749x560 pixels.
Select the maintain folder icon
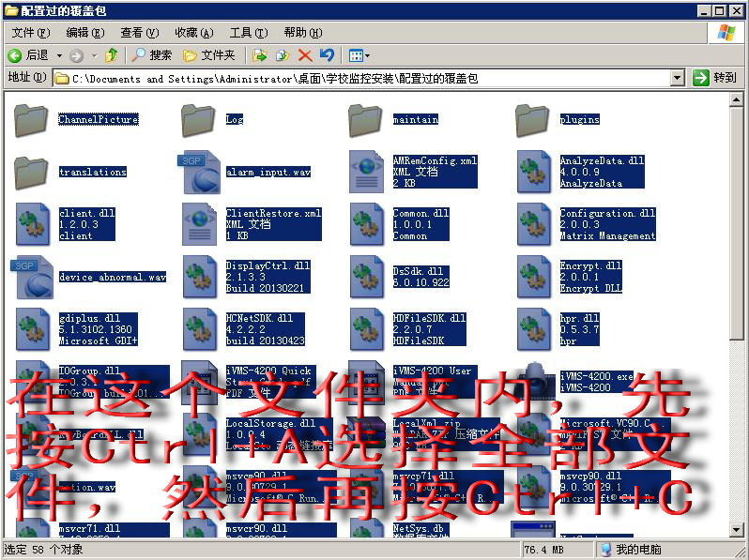(x=365, y=120)
